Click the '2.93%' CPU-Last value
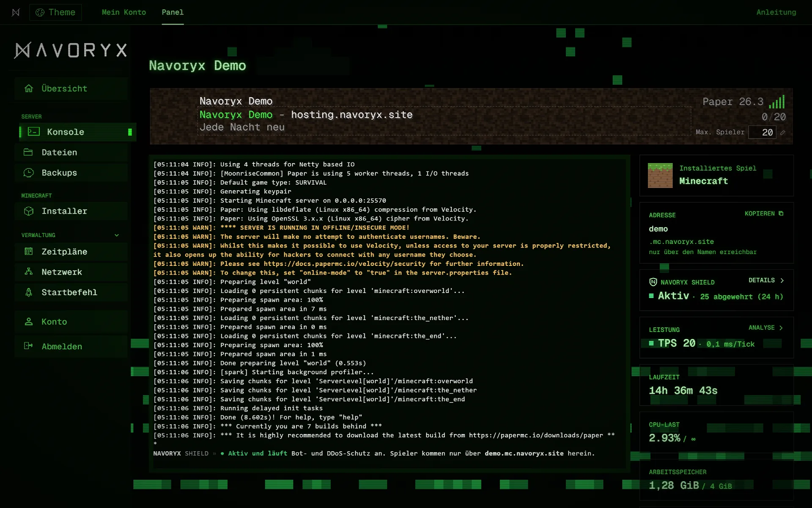This screenshot has height=508, width=812. 664,438
